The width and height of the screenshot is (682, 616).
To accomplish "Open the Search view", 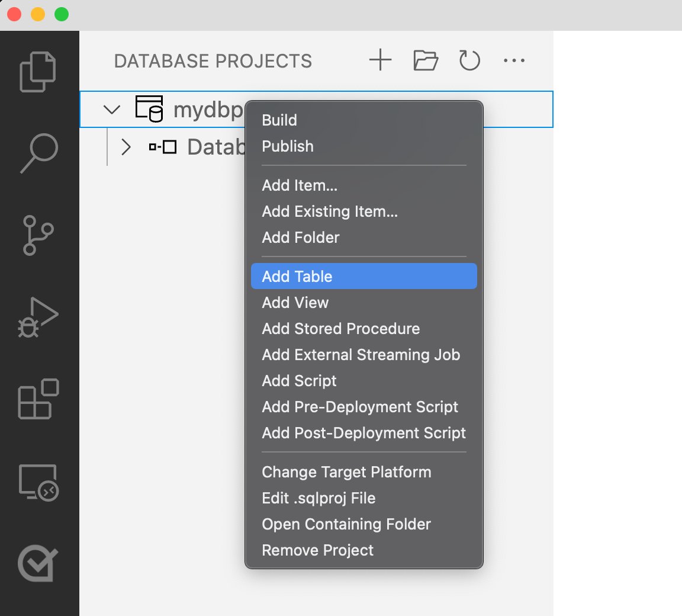I will tap(39, 154).
